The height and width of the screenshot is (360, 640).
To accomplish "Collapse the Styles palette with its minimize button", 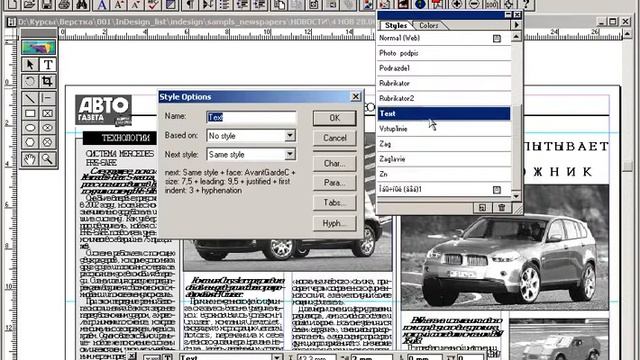I will (x=508, y=15).
